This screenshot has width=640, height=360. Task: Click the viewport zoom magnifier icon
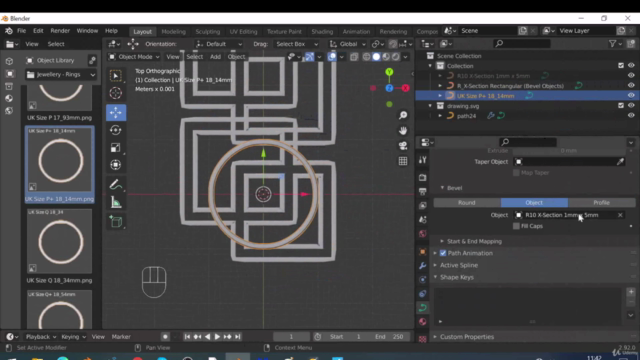(x=403, y=116)
